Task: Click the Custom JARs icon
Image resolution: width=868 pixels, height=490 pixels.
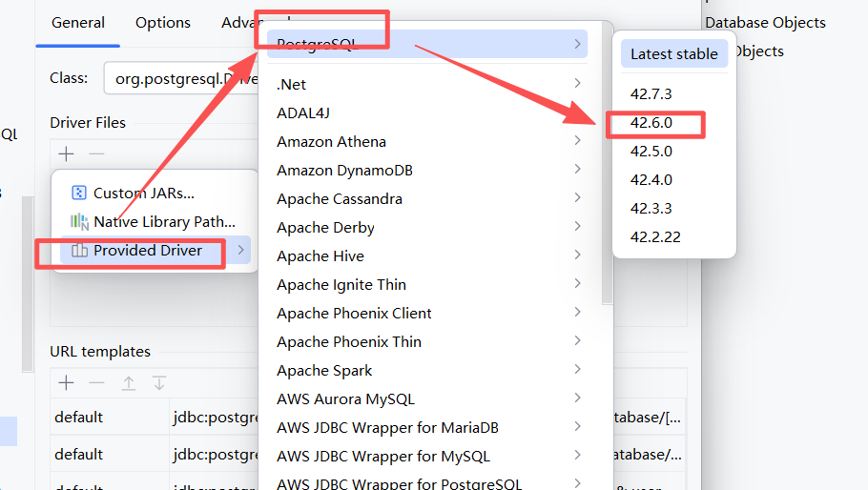Action: (x=79, y=193)
